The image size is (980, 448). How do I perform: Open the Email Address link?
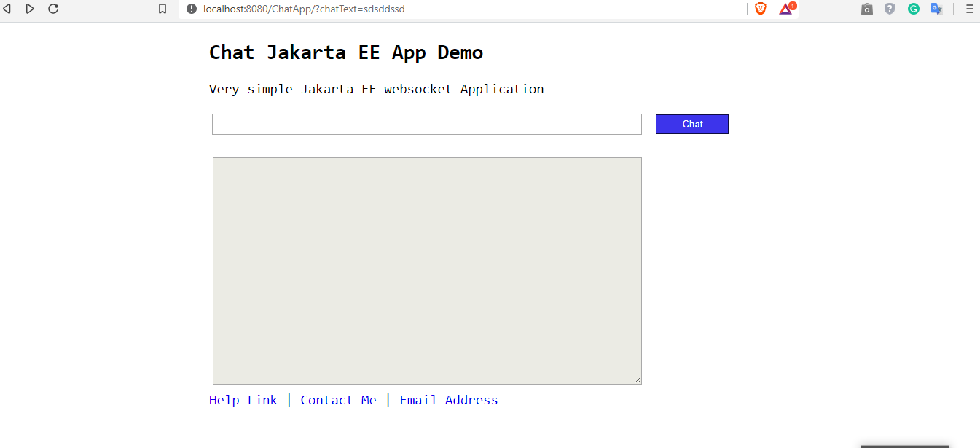click(x=449, y=400)
